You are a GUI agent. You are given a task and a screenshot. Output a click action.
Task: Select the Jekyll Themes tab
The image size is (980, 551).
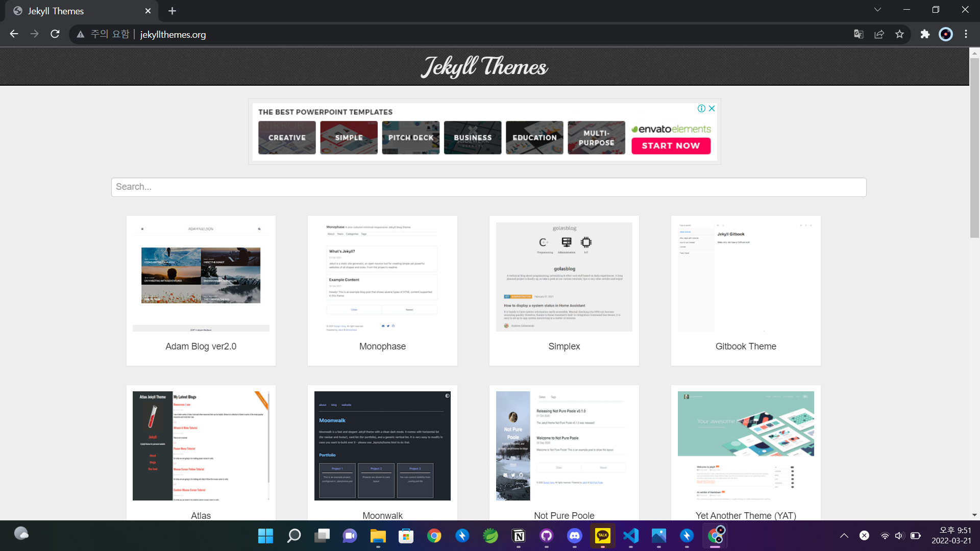coord(77,11)
